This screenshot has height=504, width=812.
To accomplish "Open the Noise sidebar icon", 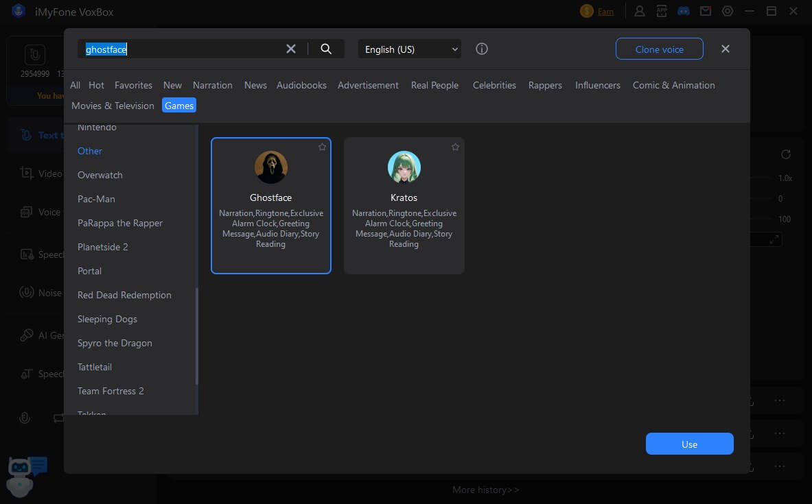I will coord(26,292).
